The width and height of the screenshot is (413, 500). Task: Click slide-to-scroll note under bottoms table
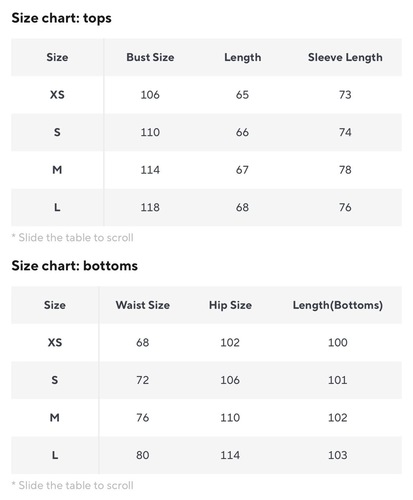(x=73, y=485)
